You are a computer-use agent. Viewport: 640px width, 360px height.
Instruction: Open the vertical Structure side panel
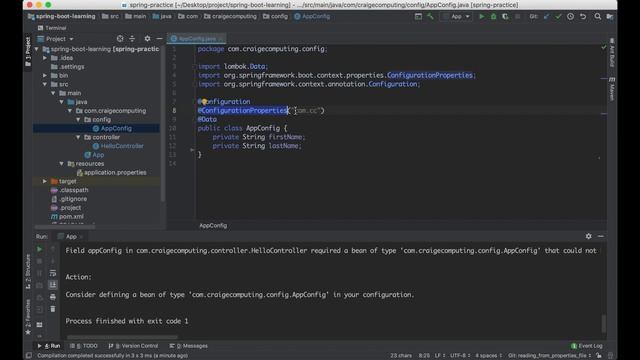[28, 271]
